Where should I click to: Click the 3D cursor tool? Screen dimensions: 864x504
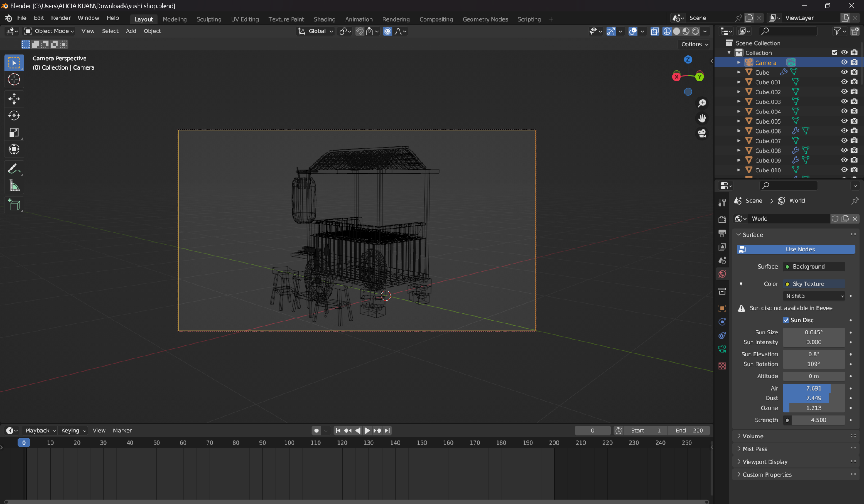tap(14, 79)
